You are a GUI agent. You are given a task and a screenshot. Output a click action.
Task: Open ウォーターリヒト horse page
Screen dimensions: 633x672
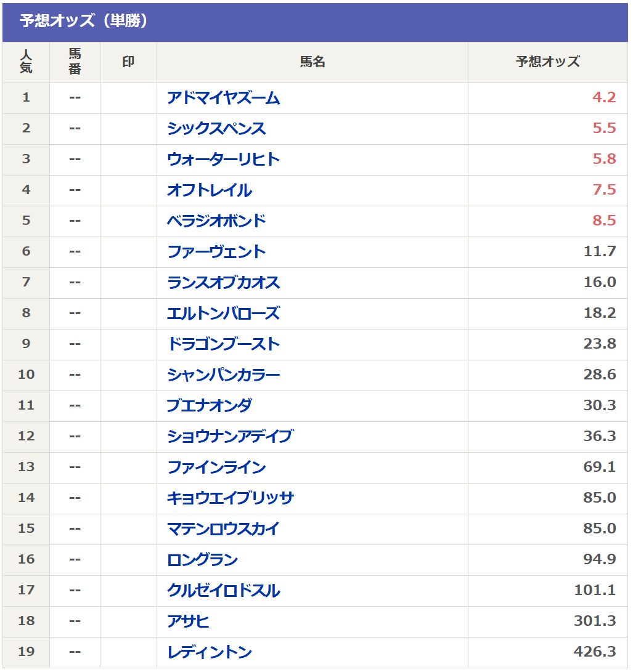(x=223, y=160)
